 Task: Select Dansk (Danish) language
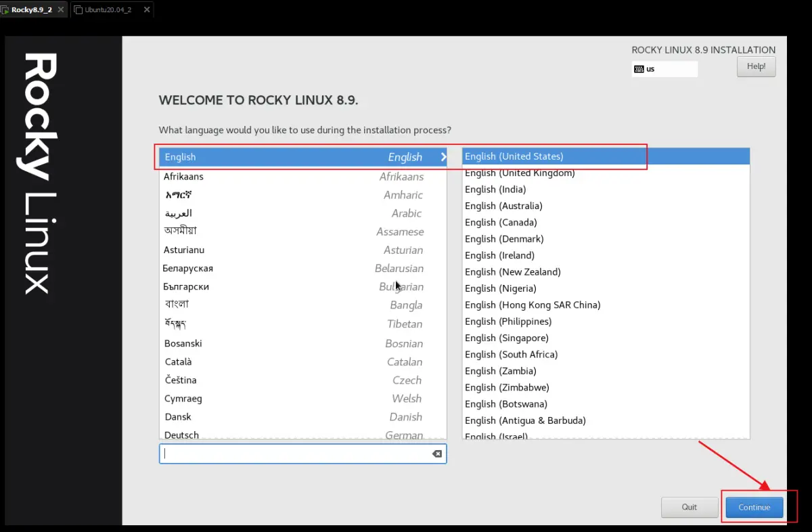303,416
